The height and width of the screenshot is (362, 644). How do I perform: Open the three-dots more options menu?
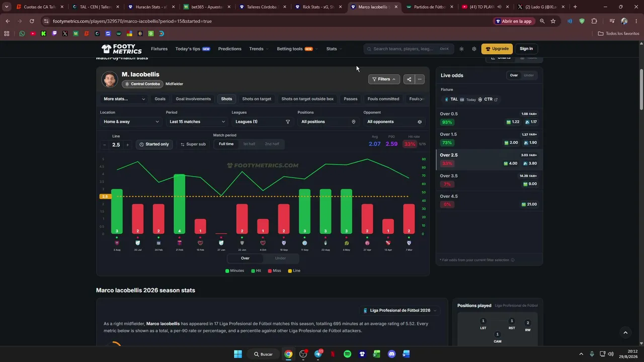420,79
